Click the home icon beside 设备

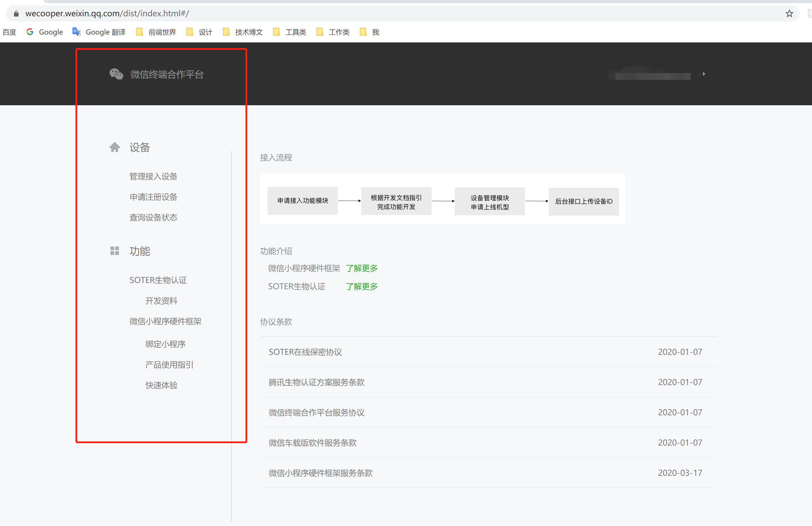coord(115,147)
